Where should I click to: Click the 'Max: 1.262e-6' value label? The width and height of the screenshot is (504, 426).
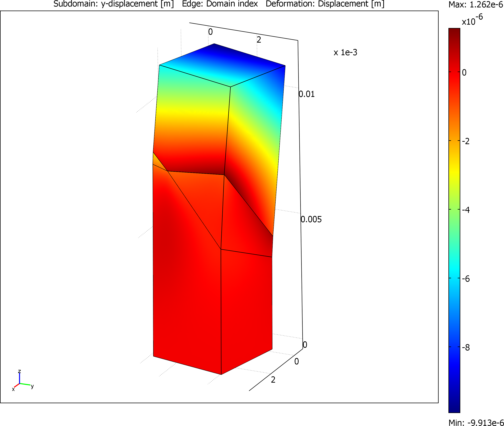pos(476,5)
